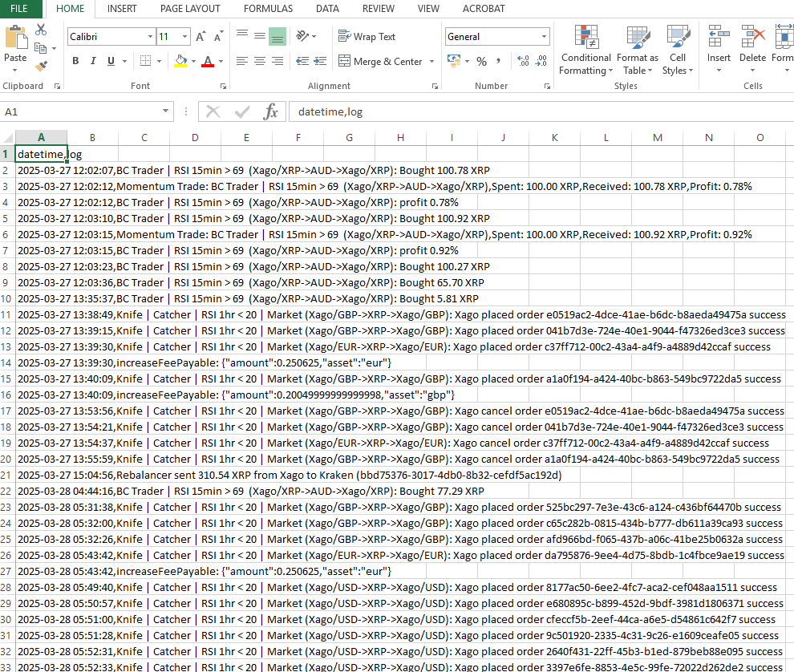
Task: Open the PAGE LAYOUT tab
Action: (190, 9)
